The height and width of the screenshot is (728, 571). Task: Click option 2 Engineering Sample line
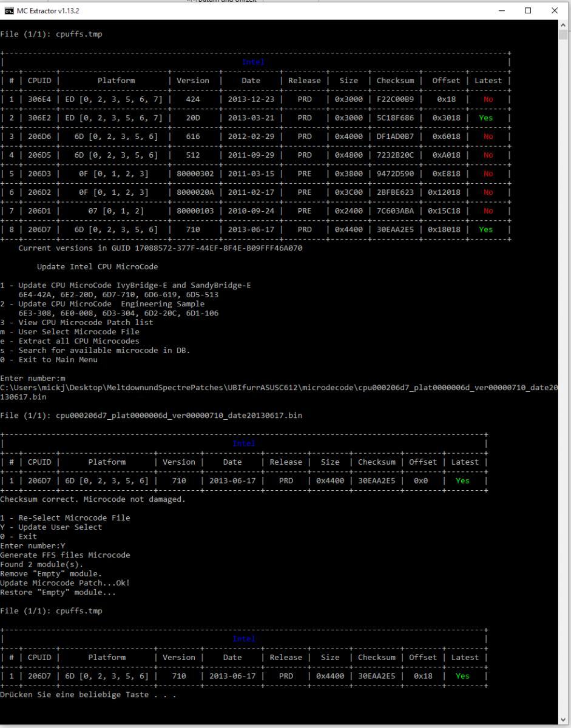pyautogui.click(x=102, y=304)
